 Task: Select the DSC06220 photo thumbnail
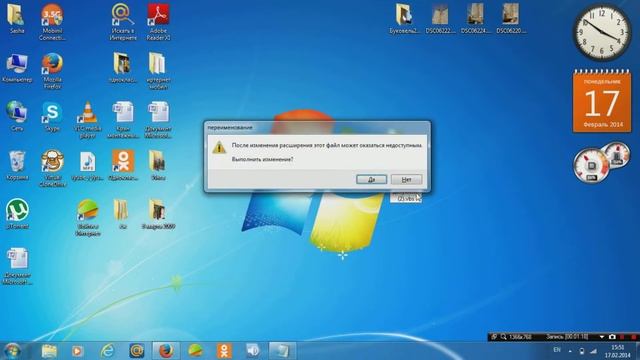click(511, 18)
